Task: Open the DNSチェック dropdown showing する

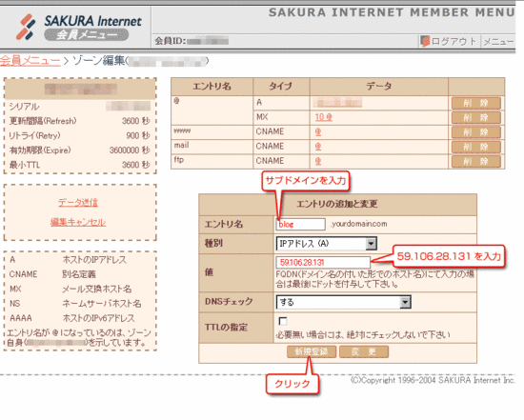Action: [343, 302]
